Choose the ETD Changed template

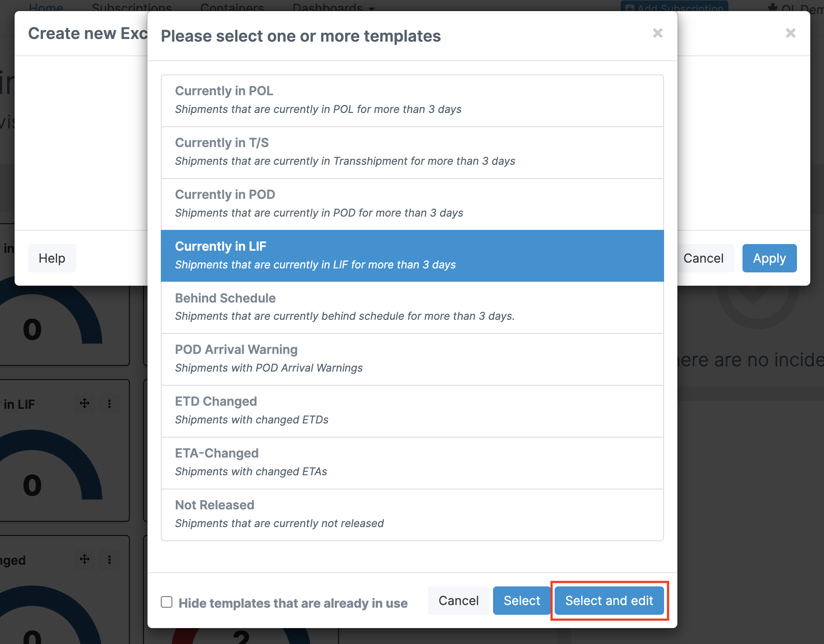(412, 411)
